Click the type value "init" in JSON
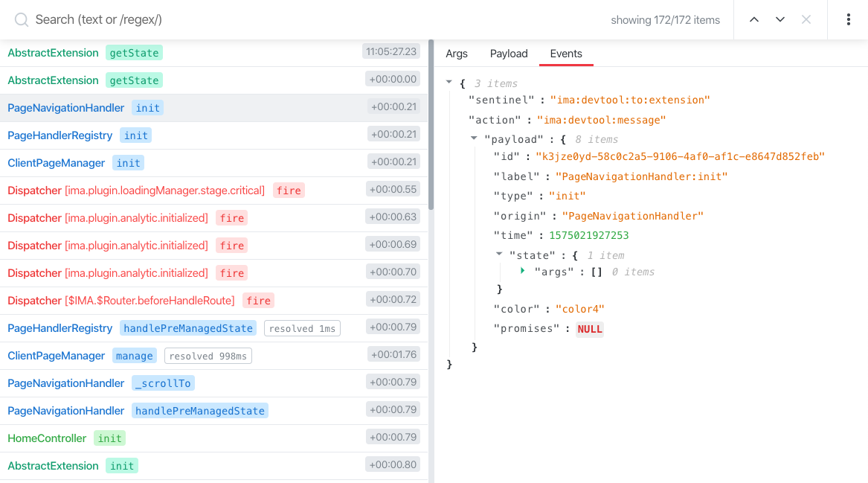The image size is (868, 483). (x=567, y=196)
